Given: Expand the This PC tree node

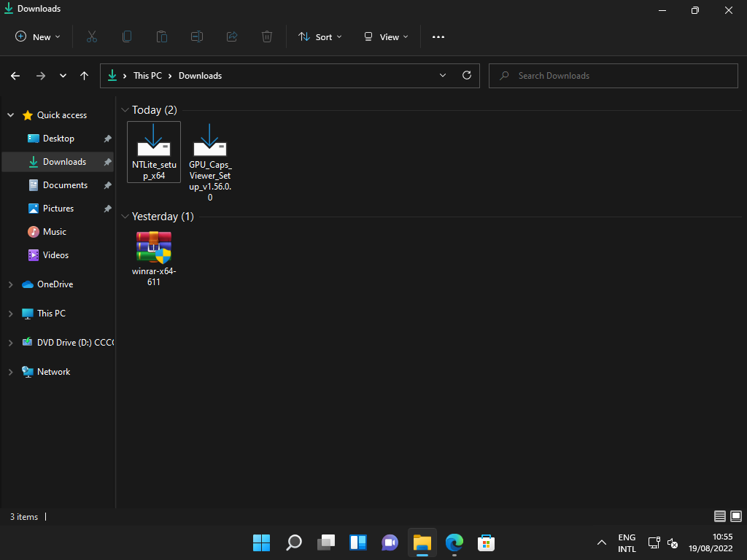Looking at the screenshot, I should [x=10, y=314].
